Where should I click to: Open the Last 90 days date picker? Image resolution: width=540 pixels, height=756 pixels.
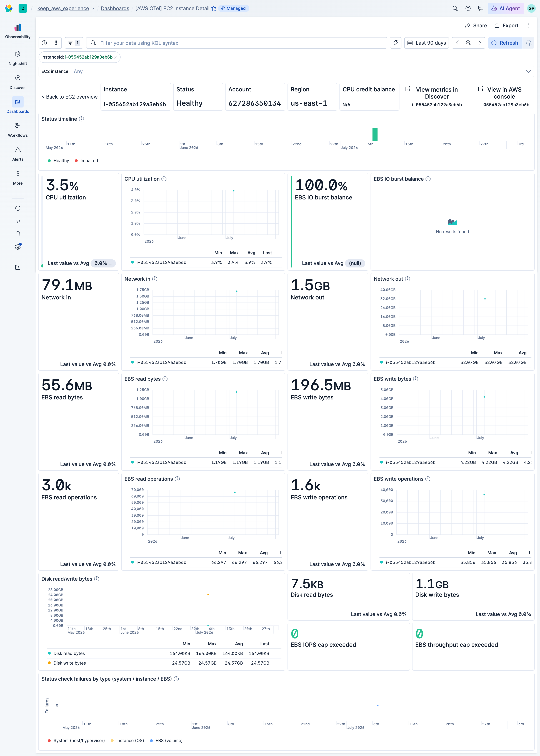427,43
